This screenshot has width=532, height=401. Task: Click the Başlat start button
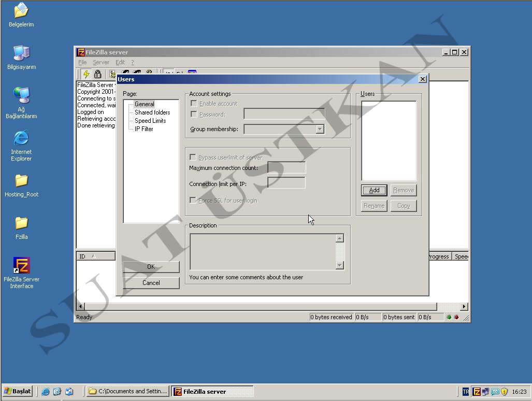click(x=18, y=392)
